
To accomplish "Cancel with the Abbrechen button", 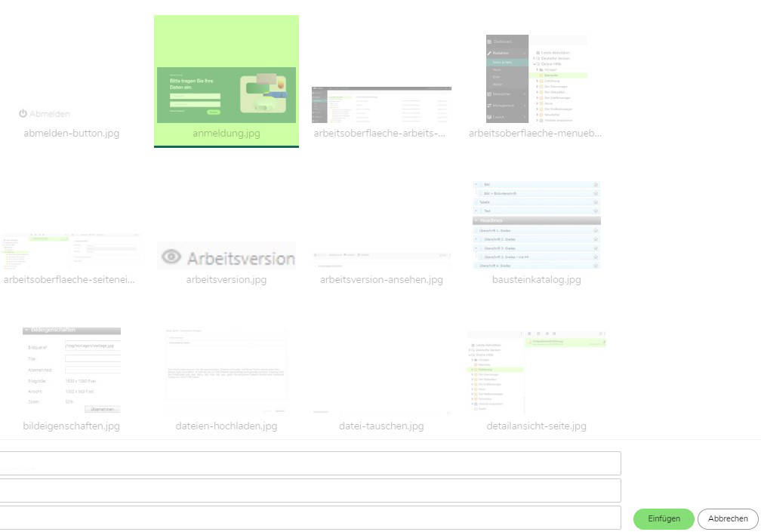I will coord(728,518).
